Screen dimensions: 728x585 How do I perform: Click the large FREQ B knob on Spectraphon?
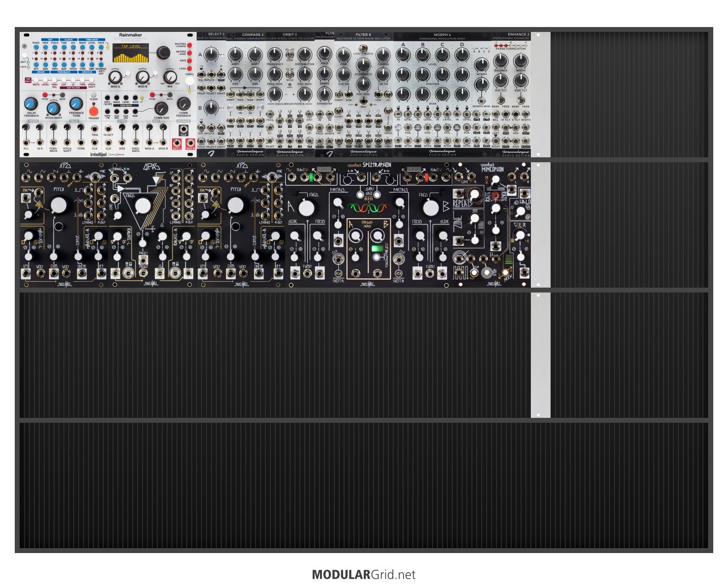[x=431, y=208]
